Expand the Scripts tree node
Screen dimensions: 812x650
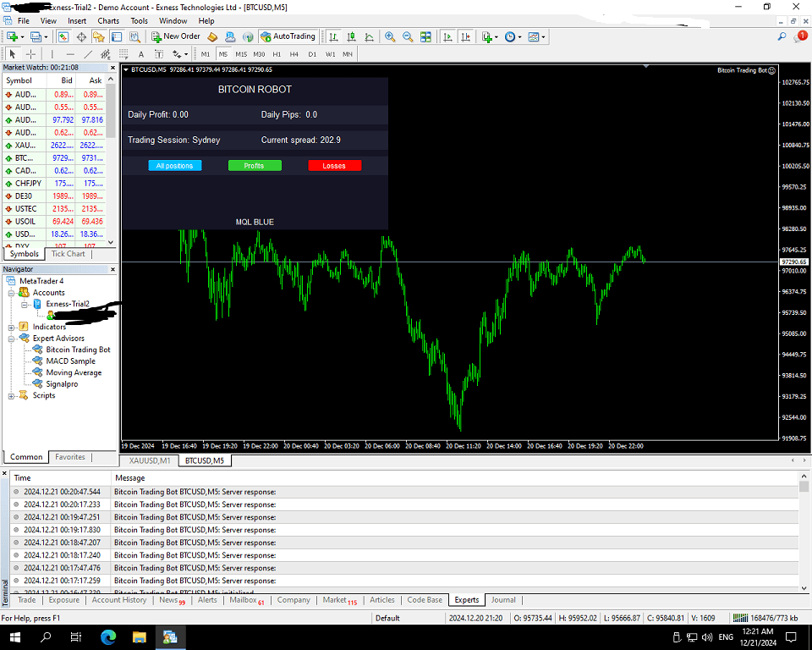tap(11, 395)
